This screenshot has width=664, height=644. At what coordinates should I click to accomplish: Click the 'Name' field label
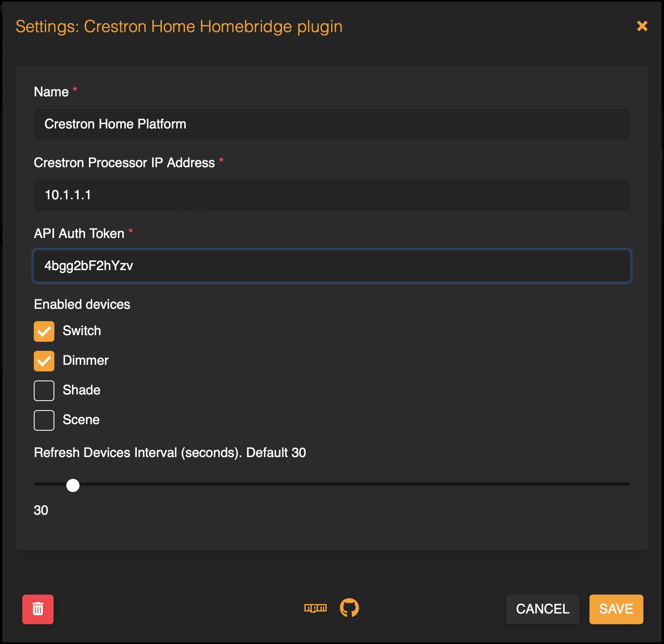pyautogui.click(x=51, y=92)
